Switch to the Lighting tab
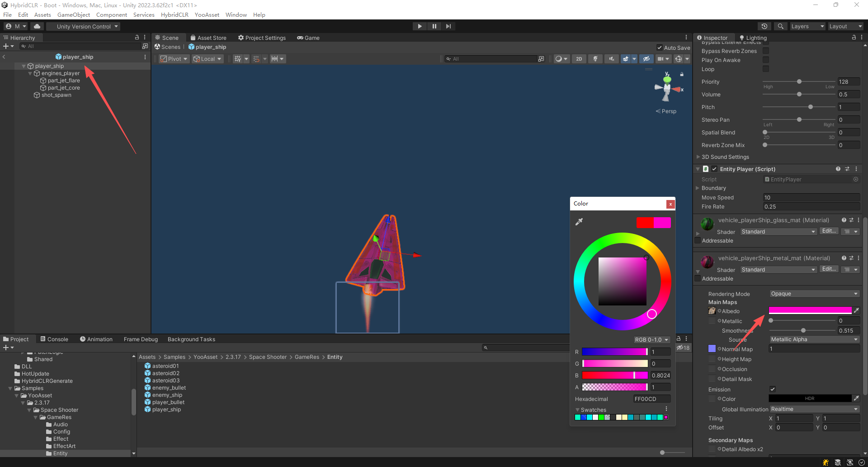This screenshot has width=868, height=467. [x=753, y=38]
